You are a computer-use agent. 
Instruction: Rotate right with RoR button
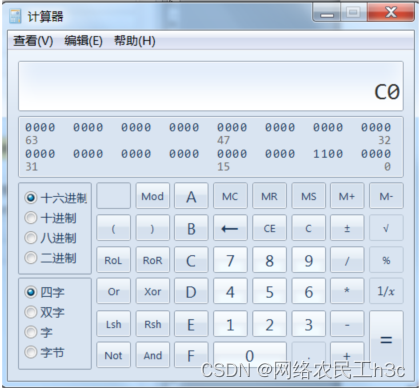click(153, 260)
